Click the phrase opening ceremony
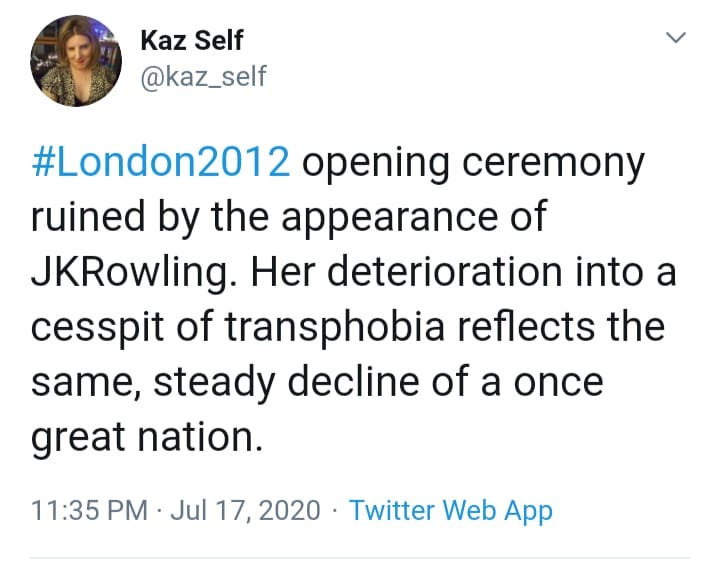717x577 pixels. click(473, 163)
